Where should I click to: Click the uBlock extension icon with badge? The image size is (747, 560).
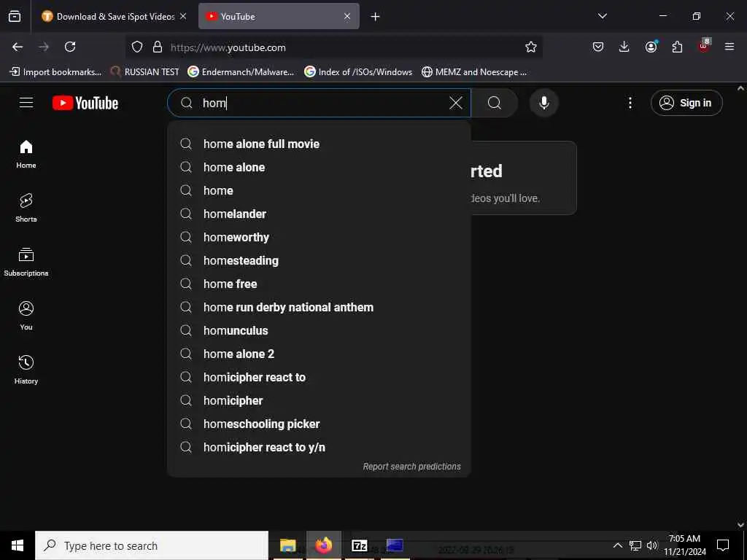pyautogui.click(x=704, y=46)
